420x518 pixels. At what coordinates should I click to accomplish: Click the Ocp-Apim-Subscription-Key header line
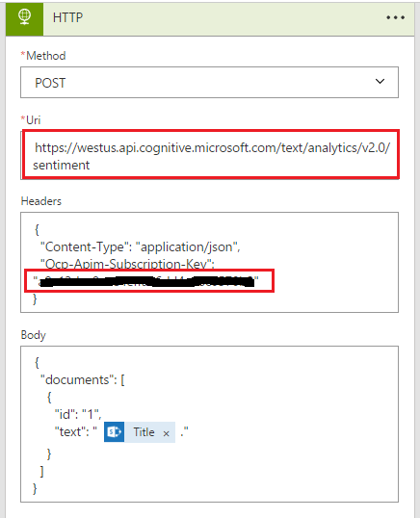click(127, 264)
